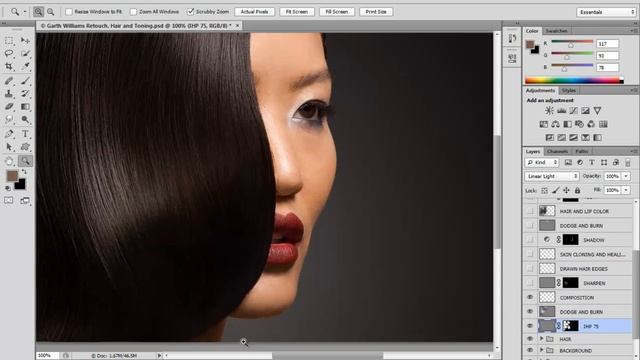This screenshot has height=360, width=640.
Task: Enable Zoom All Windows checkbox
Action: [x=133, y=12]
